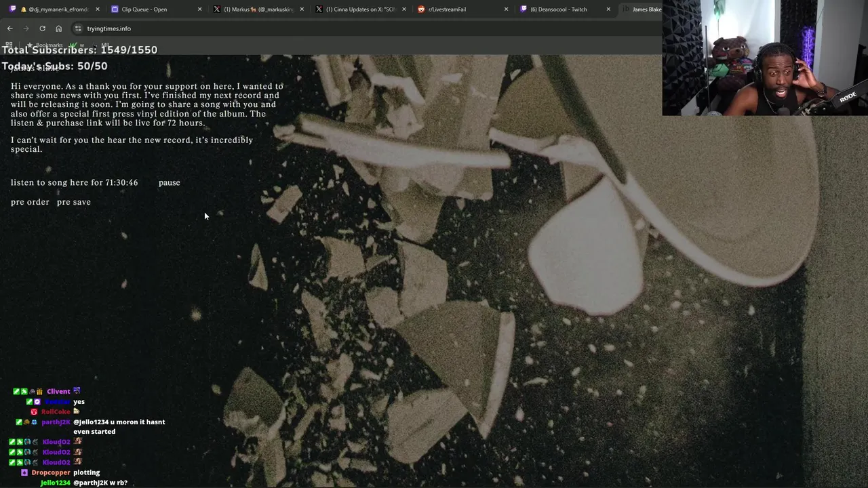The width and height of the screenshot is (868, 488).
Task: Open the apps grid icon in bookmarks bar
Action: coord(9,45)
